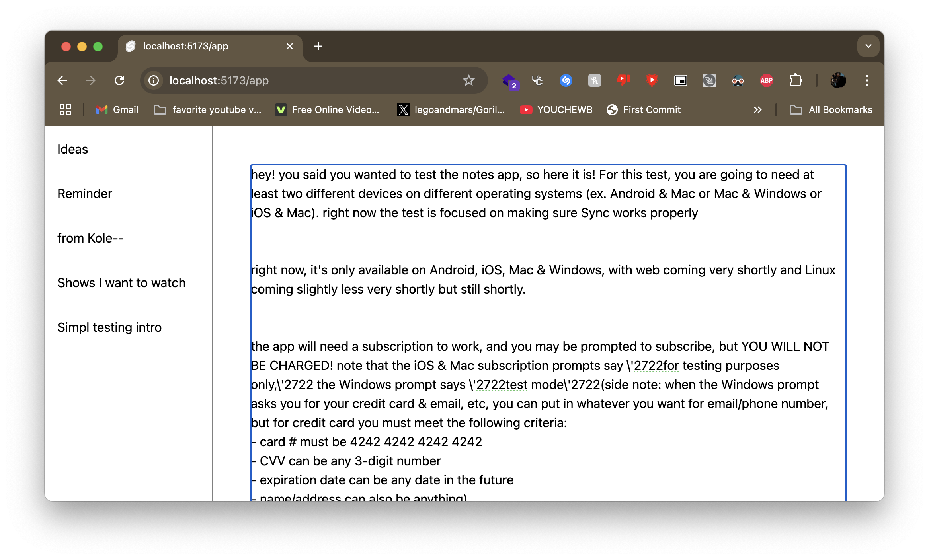Click the purple extension showing badge 2
This screenshot has width=929, height=560.
click(x=510, y=80)
